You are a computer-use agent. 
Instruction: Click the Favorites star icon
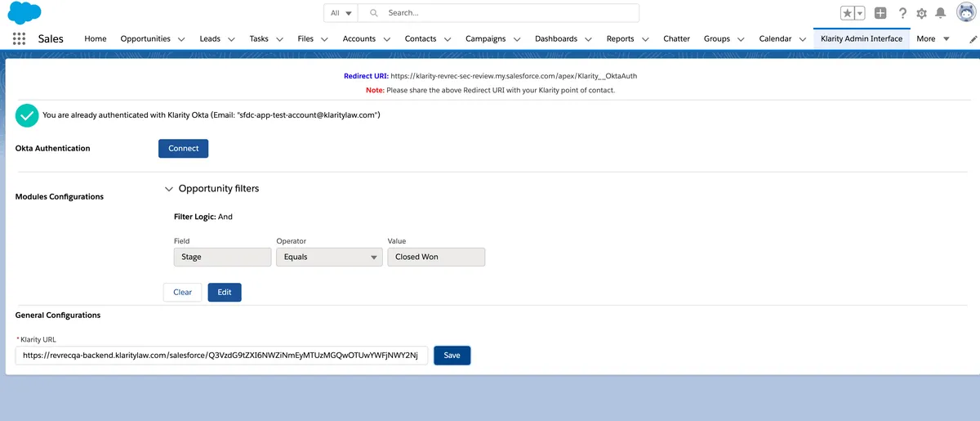point(848,13)
